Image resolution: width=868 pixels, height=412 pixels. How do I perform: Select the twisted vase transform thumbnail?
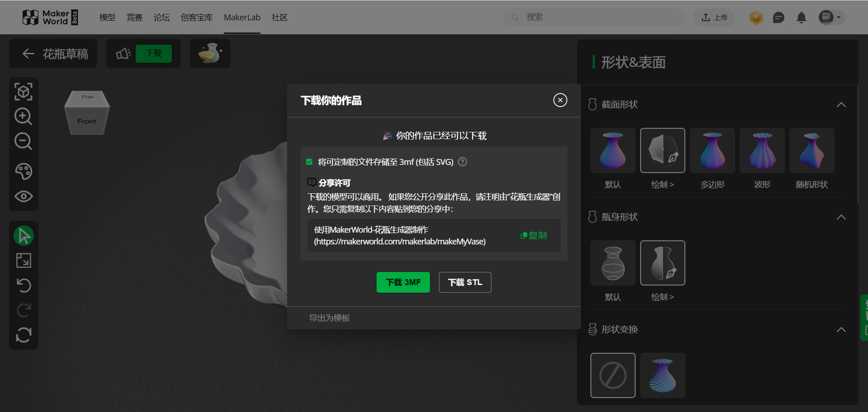click(x=663, y=375)
